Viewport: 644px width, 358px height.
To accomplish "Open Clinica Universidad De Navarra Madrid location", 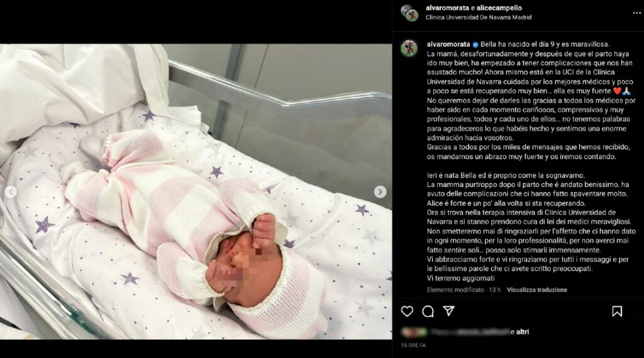I will coord(479,17).
